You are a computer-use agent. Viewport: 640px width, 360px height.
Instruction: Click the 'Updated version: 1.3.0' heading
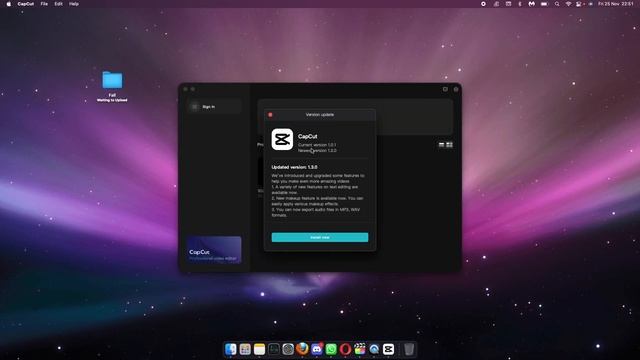pos(294,167)
